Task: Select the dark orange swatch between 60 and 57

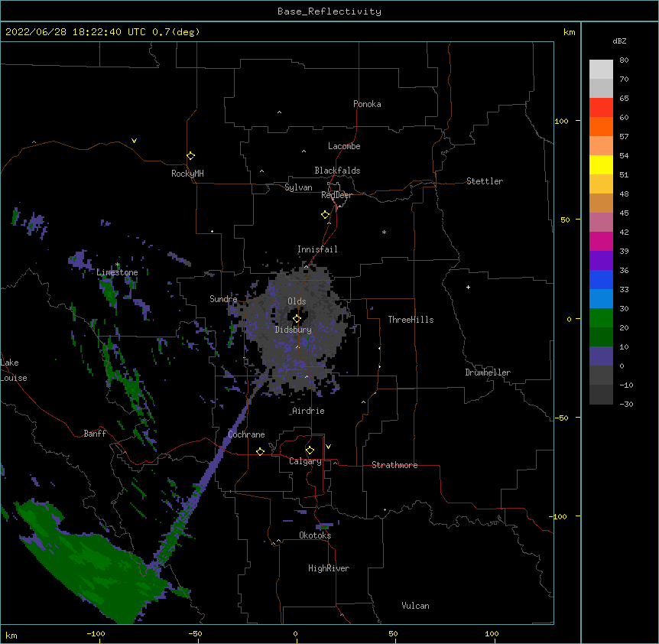Action: [x=601, y=126]
